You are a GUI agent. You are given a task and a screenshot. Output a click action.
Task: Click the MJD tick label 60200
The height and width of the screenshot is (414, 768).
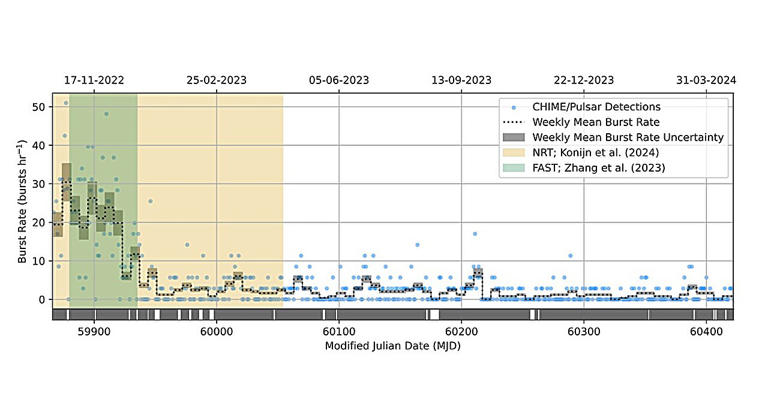click(461, 332)
